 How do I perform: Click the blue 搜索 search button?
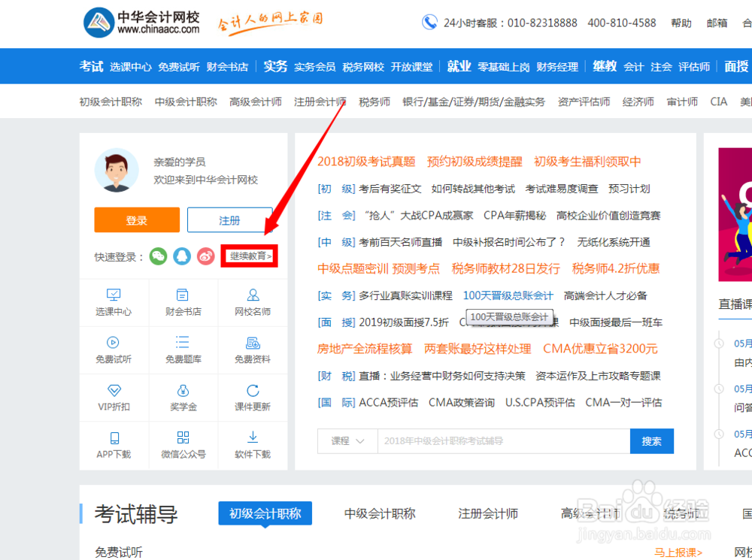tap(652, 441)
